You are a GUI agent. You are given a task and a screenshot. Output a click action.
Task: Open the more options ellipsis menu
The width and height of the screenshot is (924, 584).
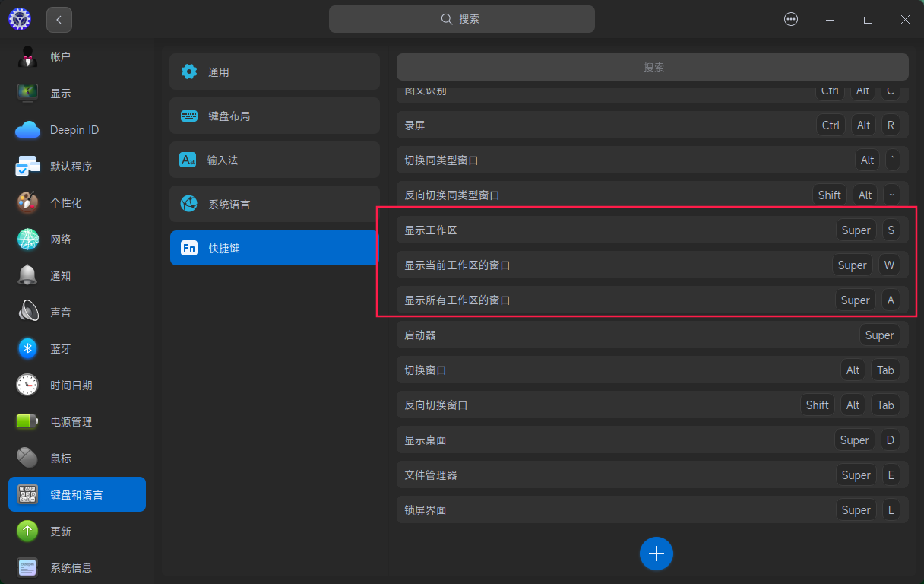point(791,19)
